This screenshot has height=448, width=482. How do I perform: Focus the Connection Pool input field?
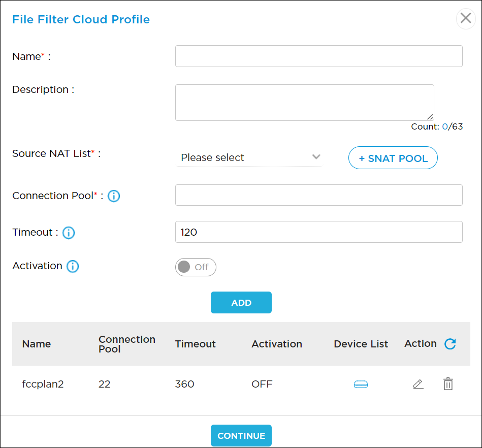coord(319,195)
